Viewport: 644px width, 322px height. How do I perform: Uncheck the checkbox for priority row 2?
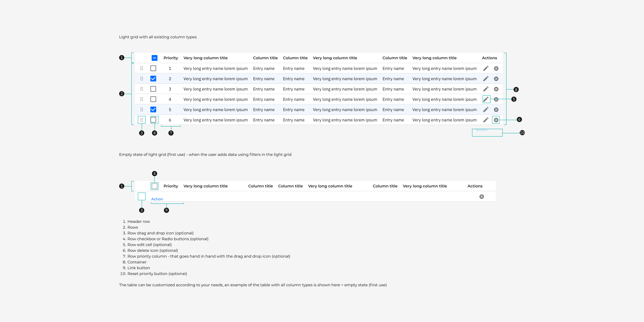(x=153, y=79)
